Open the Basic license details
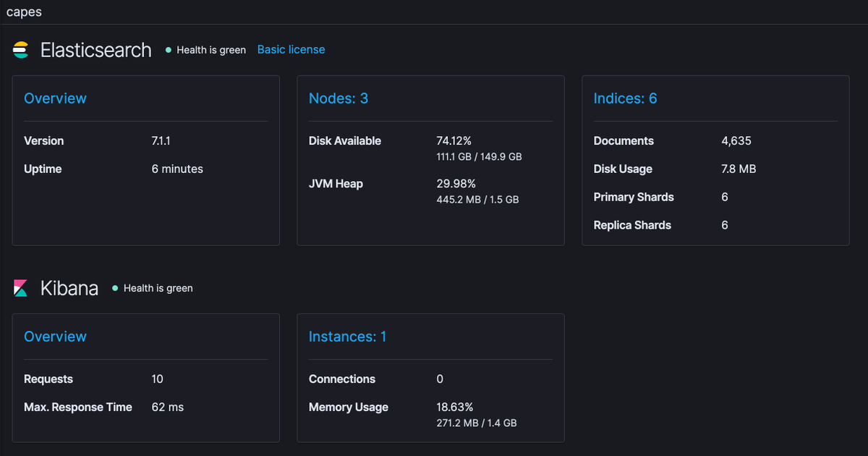The height and width of the screenshot is (456, 868). (291, 49)
